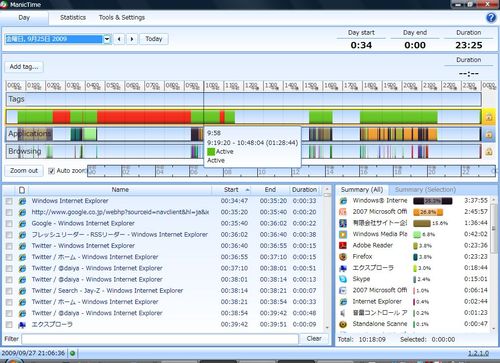Check the box for the 00:34:47 row
Image resolution: width=500 pixels, height=363 pixels.
click(x=9, y=201)
